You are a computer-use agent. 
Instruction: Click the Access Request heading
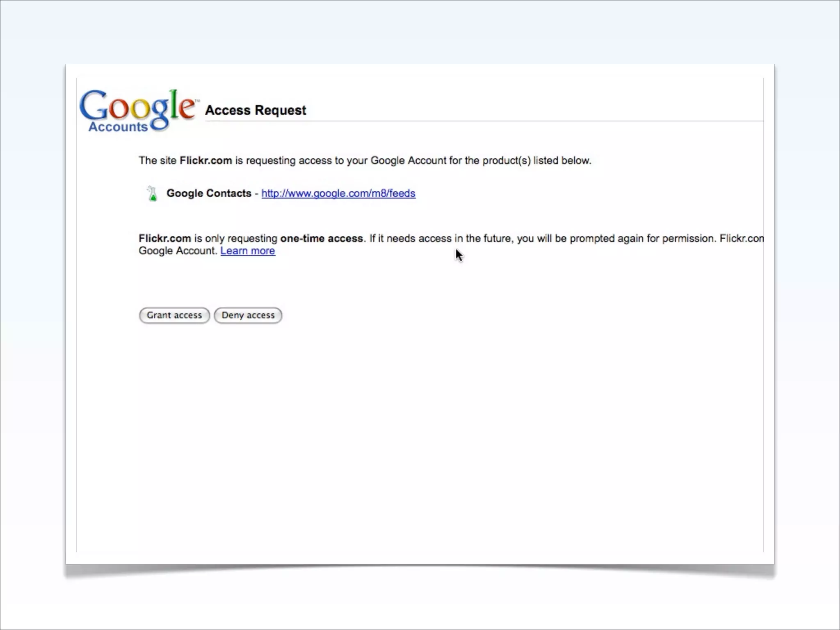pos(256,110)
